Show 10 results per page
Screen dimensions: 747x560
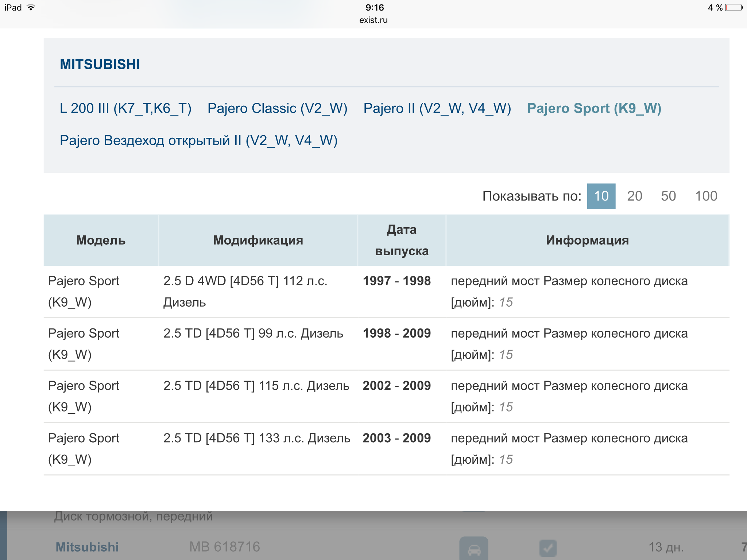601,196
